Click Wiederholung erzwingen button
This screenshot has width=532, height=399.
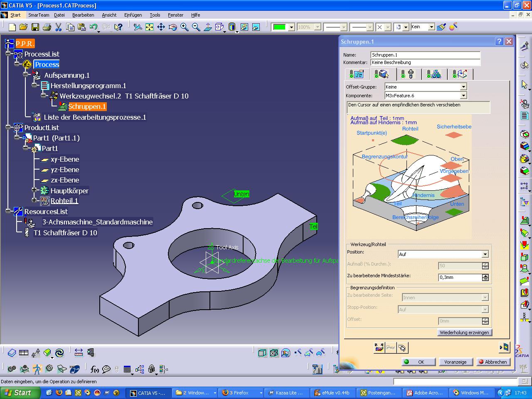coord(465,332)
